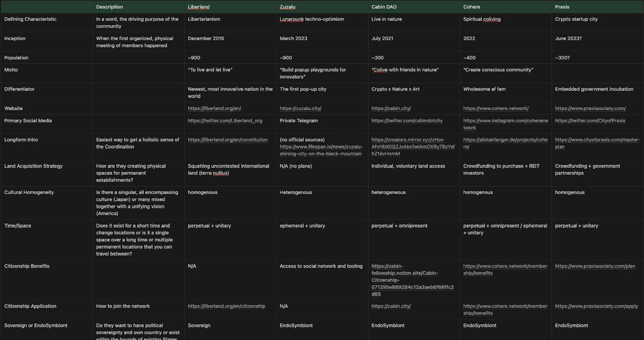Screen dimensions: 644x340
Task: Open the www.cohere.network website link
Action: pyautogui.click(x=496, y=108)
